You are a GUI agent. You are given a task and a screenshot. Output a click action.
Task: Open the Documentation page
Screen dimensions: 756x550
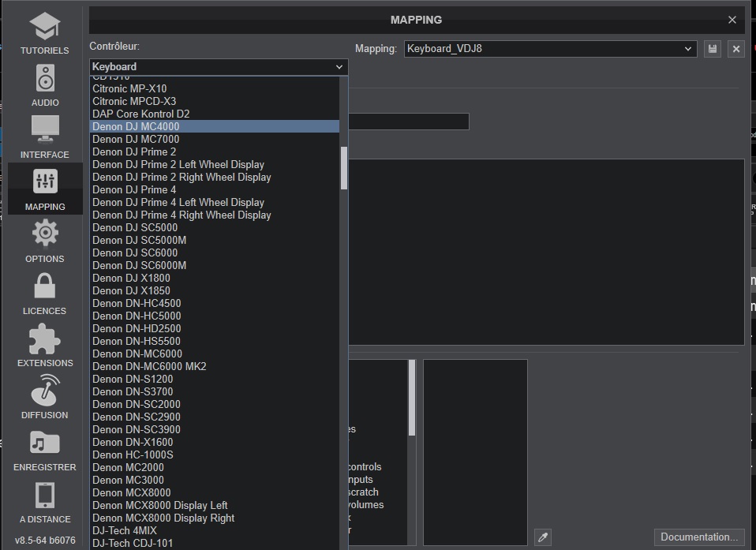click(698, 537)
